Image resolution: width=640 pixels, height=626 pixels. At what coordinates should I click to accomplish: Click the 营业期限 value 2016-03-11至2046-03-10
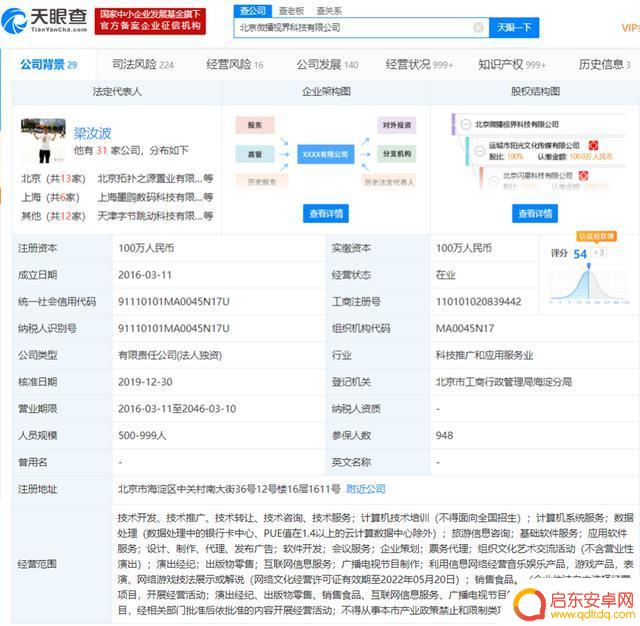[x=177, y=408]
